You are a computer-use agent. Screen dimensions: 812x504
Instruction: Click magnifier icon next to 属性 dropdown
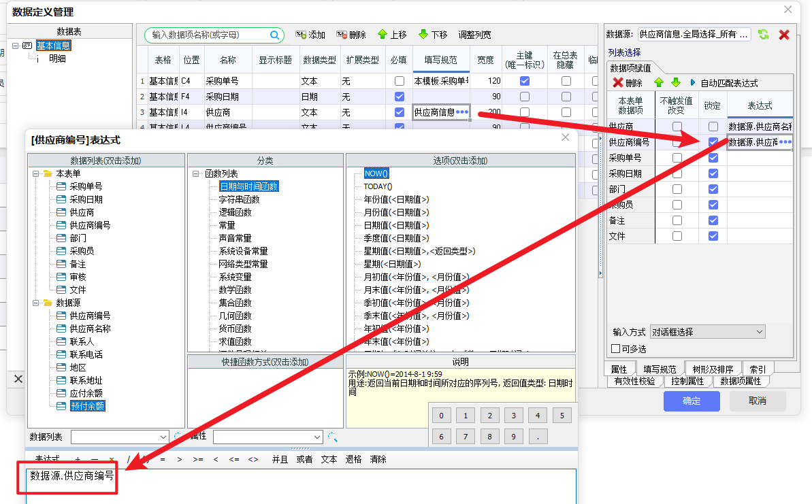pyautogui.click(x=332, y=437)
